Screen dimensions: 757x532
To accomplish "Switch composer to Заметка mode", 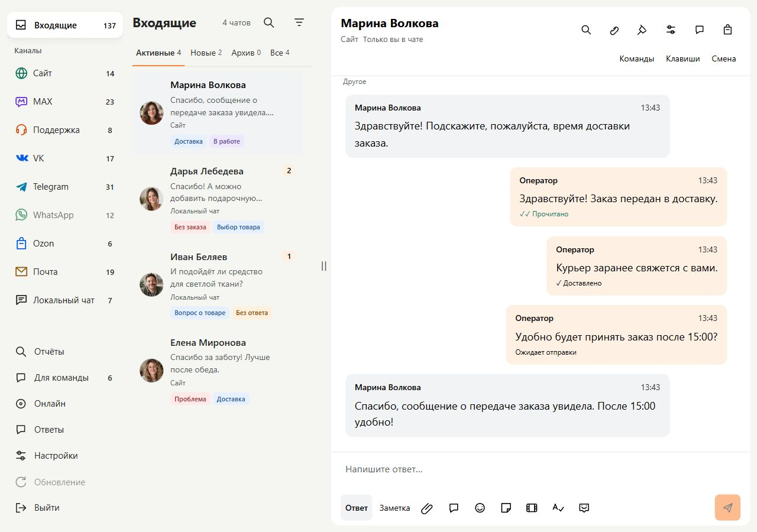I will [x=394, y=508].
